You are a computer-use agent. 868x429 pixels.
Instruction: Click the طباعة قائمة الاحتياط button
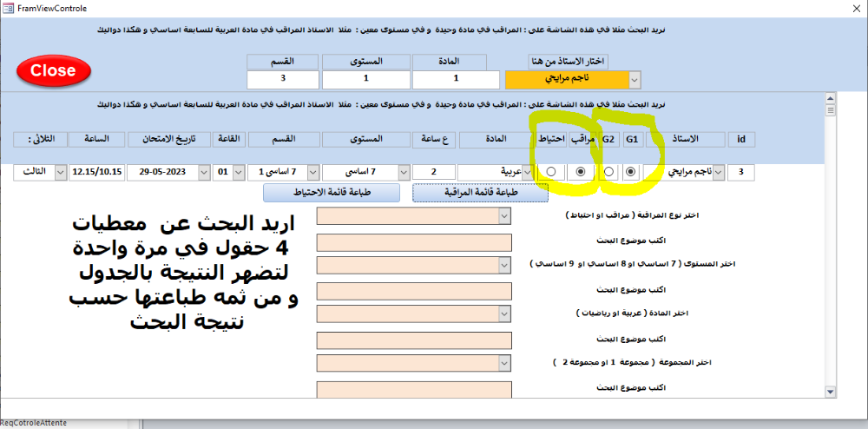point(331,193)
